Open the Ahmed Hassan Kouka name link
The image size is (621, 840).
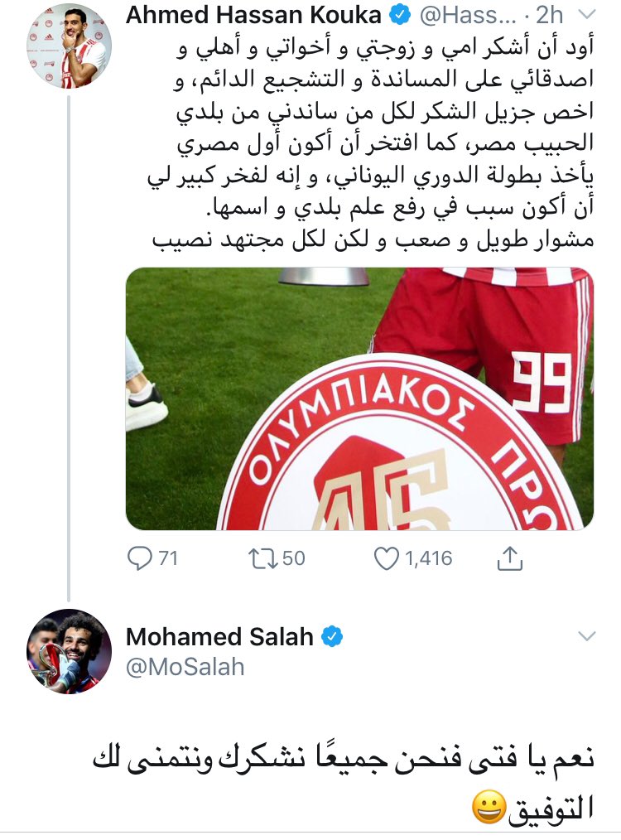click(x=253, y=16)
